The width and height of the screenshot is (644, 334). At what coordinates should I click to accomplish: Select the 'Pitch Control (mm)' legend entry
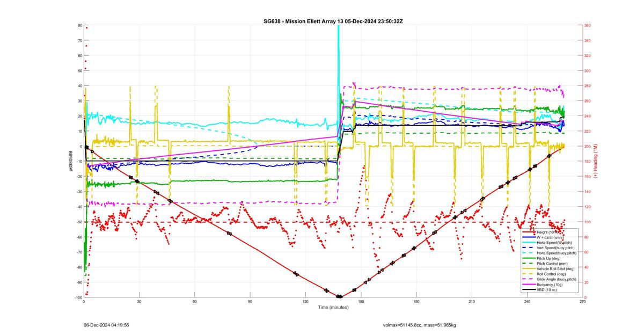[x=552, y=264]
